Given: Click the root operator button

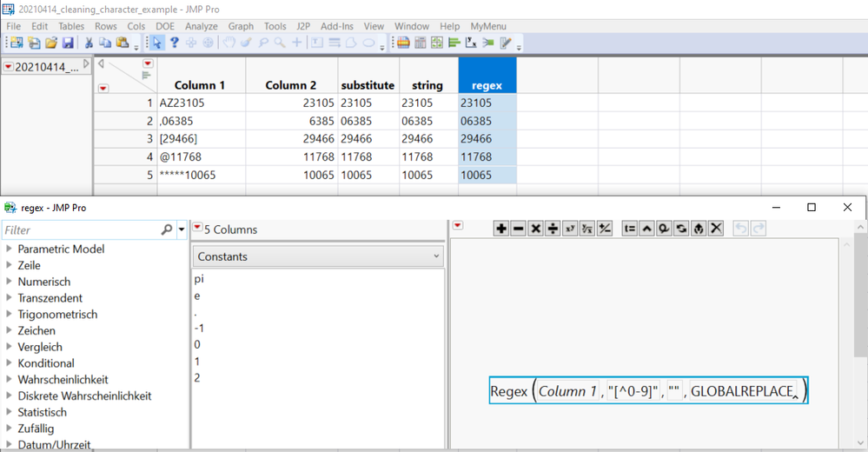Looking at the screenshot, I should [x=587, y=229].
